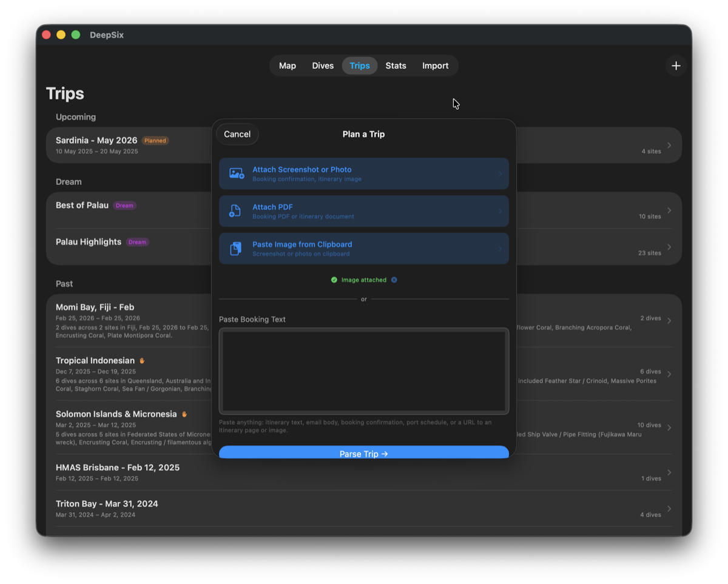Click the Dream badge on Best of Palau
Image resolution: width=728 pixels, height=584 pixels.
[x=124, y=206]
